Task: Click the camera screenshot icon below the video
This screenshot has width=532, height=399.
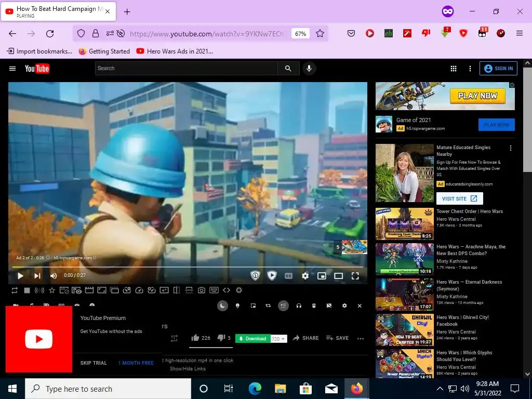Action: pyautogui.click(x=202, y=290)
